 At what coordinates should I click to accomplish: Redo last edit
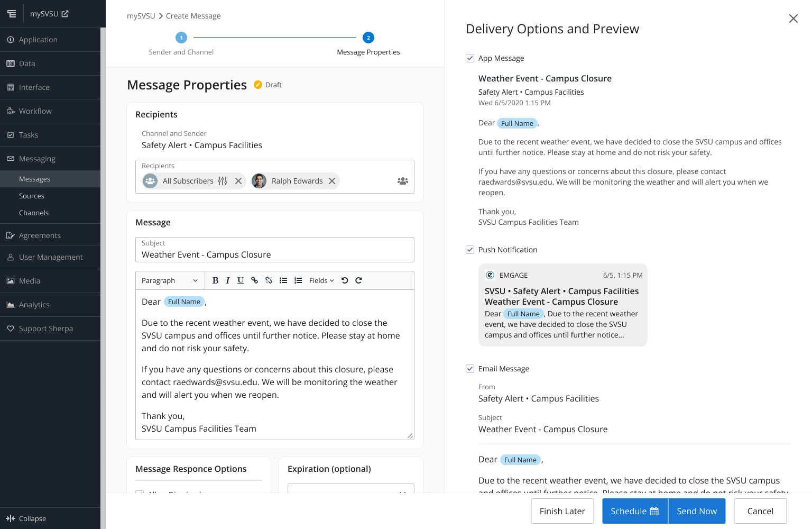click(358, 280)
